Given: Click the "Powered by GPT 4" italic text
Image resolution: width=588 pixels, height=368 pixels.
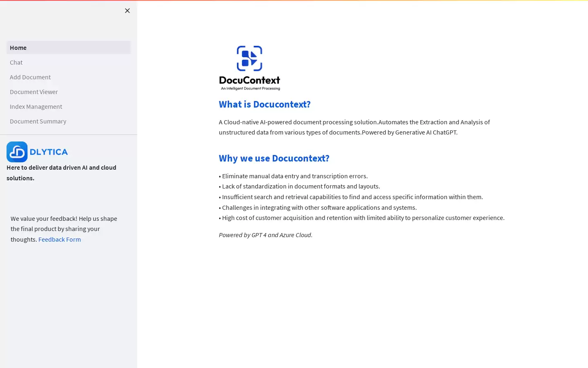Looking at the screenshot, I should tap(265, 235).
